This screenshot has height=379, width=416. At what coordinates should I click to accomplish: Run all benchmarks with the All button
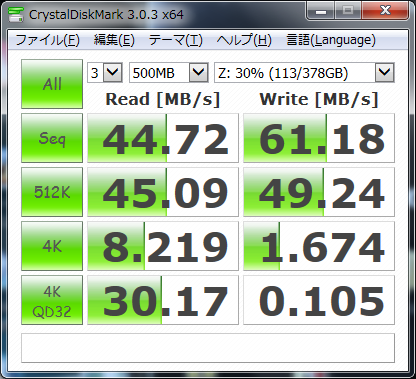pyautogui.click(x=52, y=84)
